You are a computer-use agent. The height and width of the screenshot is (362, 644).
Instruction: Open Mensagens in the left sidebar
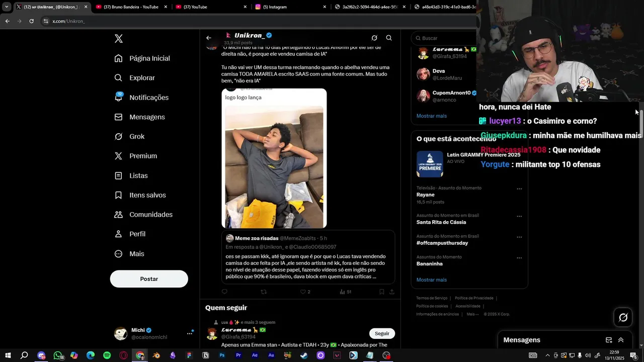[139, 117]
